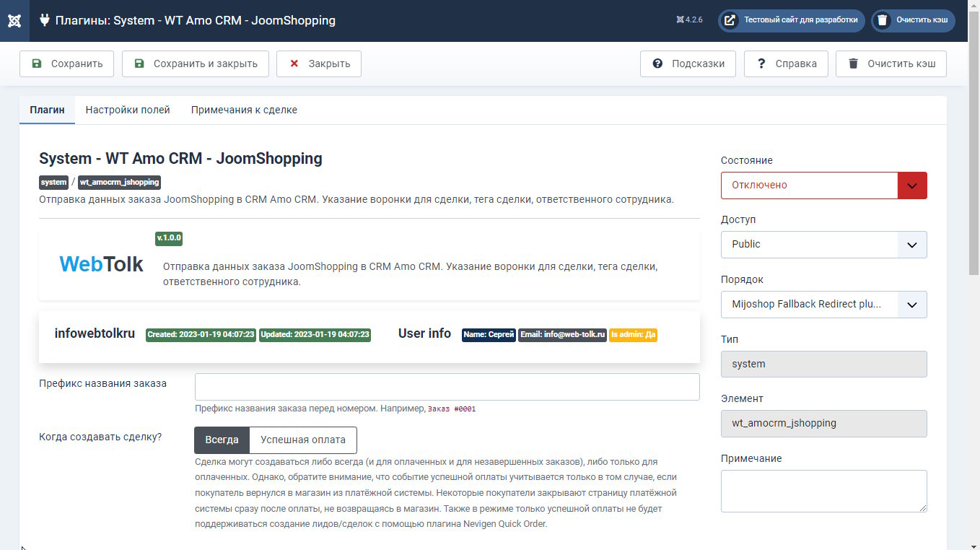Image resolution: width=980 pixels, height=550 pixels.
Task: Click the question circle icon on Подсказки
Action: tap(657, 64)
